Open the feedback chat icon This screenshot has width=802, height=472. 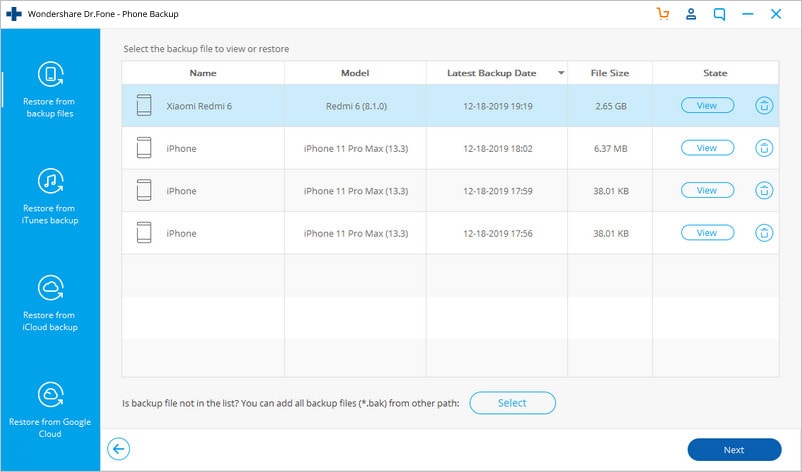719,14
